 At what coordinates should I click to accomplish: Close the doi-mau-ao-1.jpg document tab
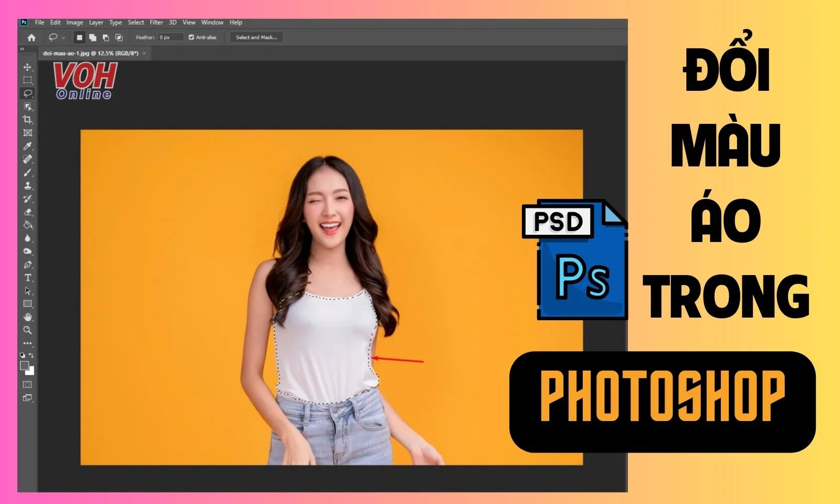pos(144,54)
